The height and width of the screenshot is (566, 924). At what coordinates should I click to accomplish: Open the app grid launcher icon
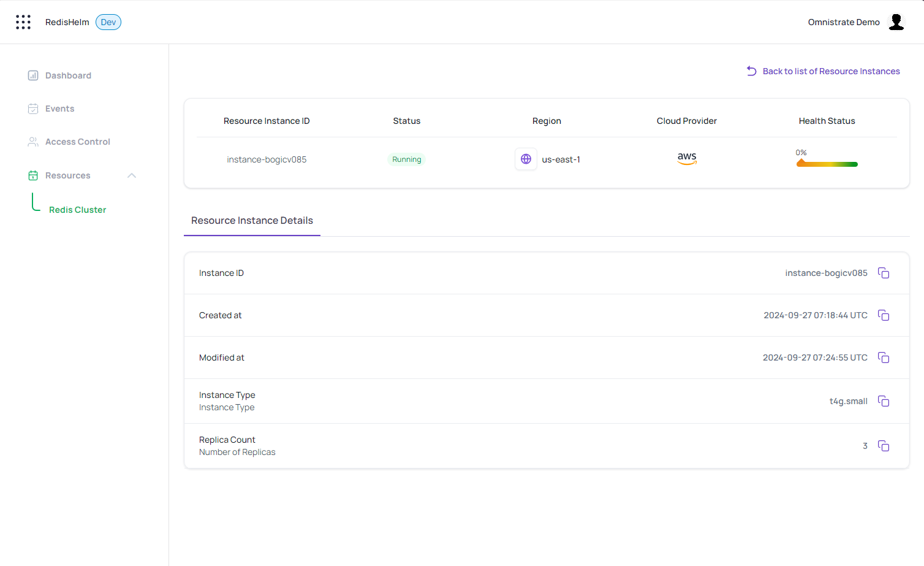click(x=23, y=22)
